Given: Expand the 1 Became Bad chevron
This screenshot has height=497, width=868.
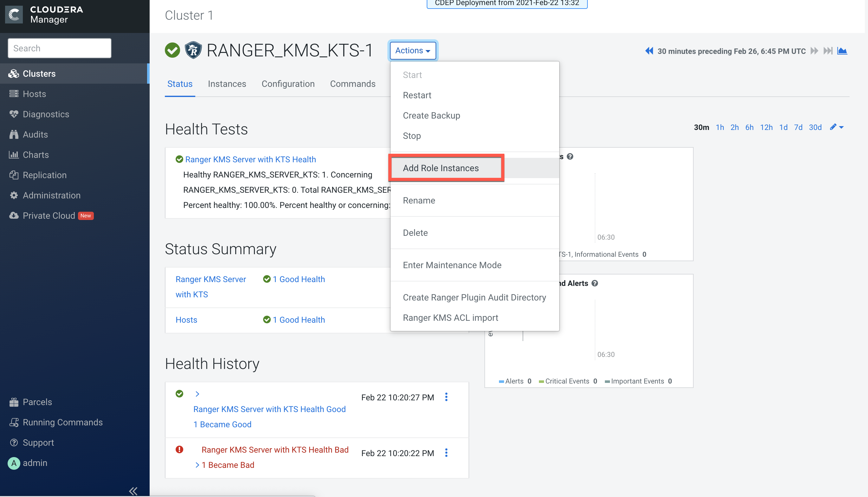Looking at the screenshot, I should [x=197, y=465].
